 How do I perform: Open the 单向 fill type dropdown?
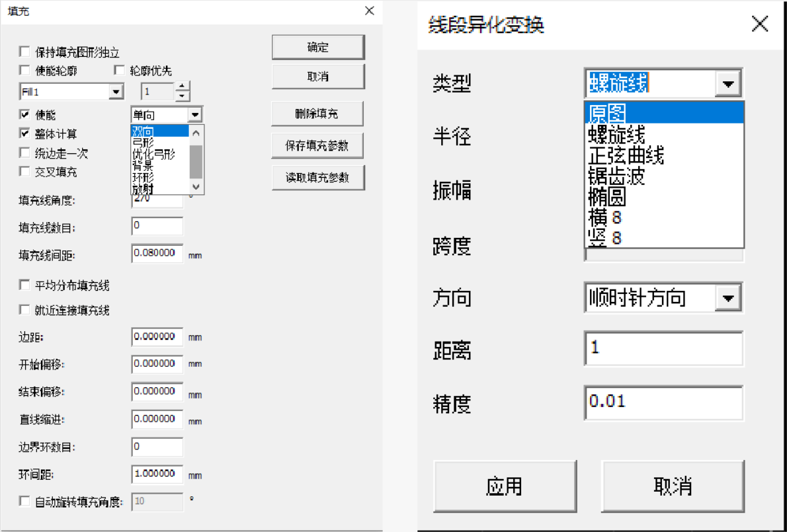[195, 115]
